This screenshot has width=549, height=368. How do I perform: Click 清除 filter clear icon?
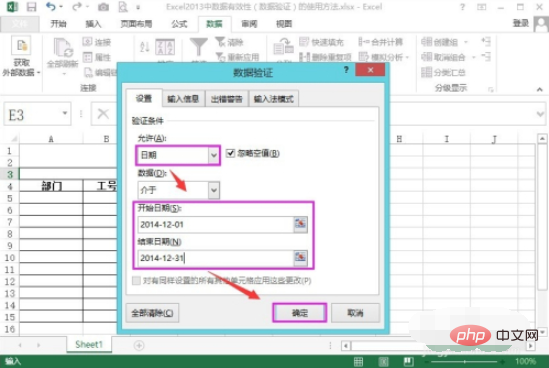[220, 42]
